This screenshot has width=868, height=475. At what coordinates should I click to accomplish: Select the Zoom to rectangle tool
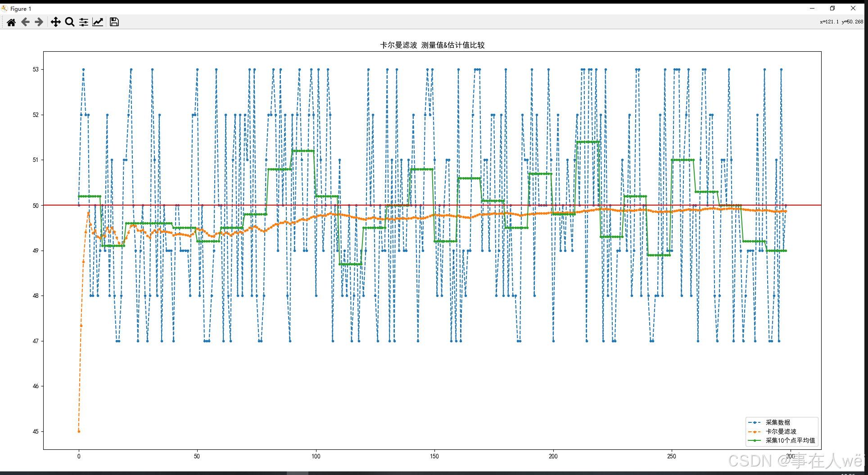click(70, 22)
